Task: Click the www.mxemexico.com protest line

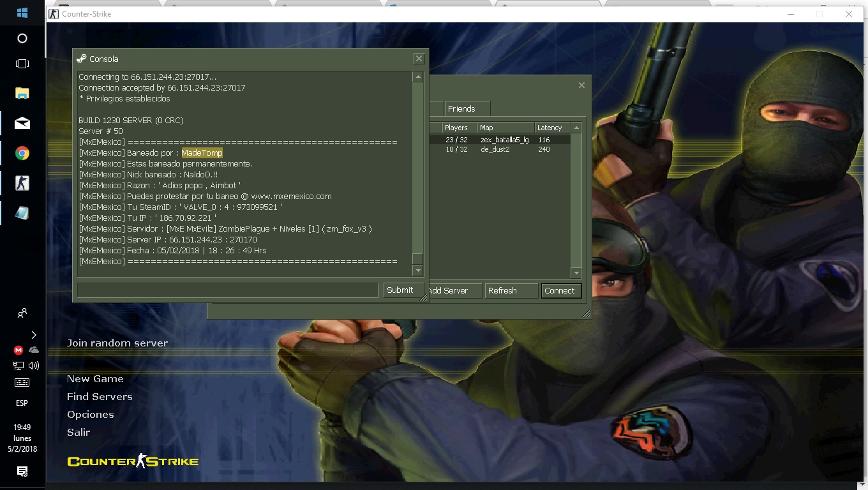Action: [x=205, y=197]
